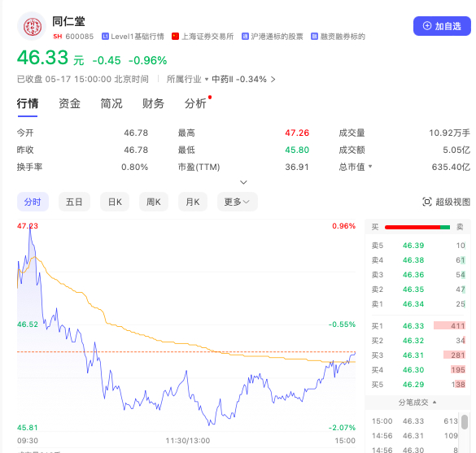Switch to the 分析 tab

tap(195, 104)
